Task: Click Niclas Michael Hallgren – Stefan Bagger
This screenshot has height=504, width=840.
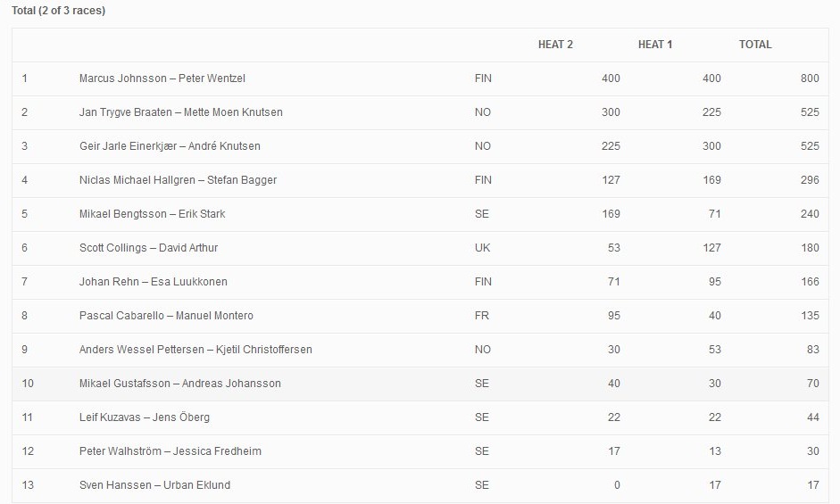Action: (178, 180)
